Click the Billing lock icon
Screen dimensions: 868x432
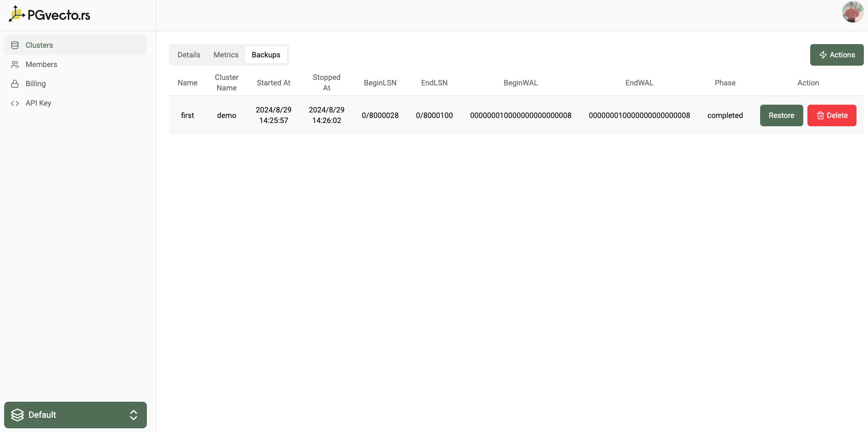coord(15,84)
